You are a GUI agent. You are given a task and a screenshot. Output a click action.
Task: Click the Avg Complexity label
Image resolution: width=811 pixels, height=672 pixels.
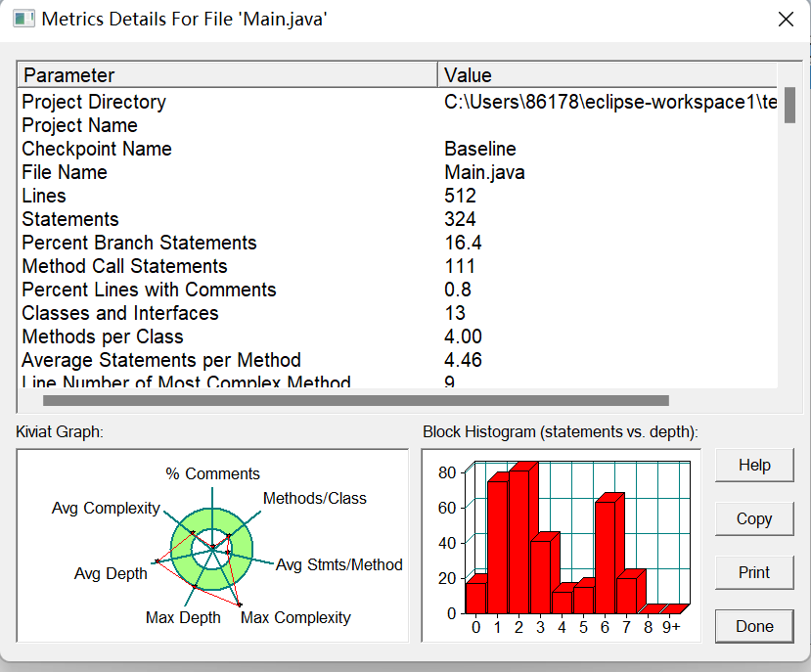pos(106,509)
